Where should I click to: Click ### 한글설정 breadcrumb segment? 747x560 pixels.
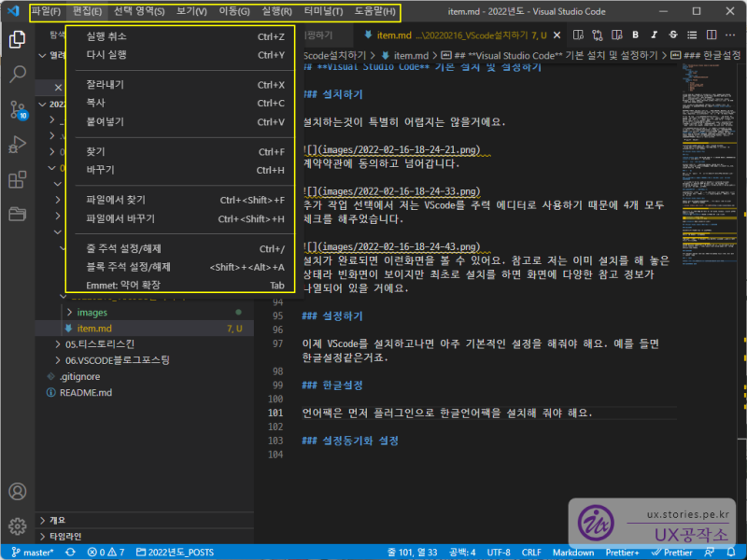(x=707, y=56)
